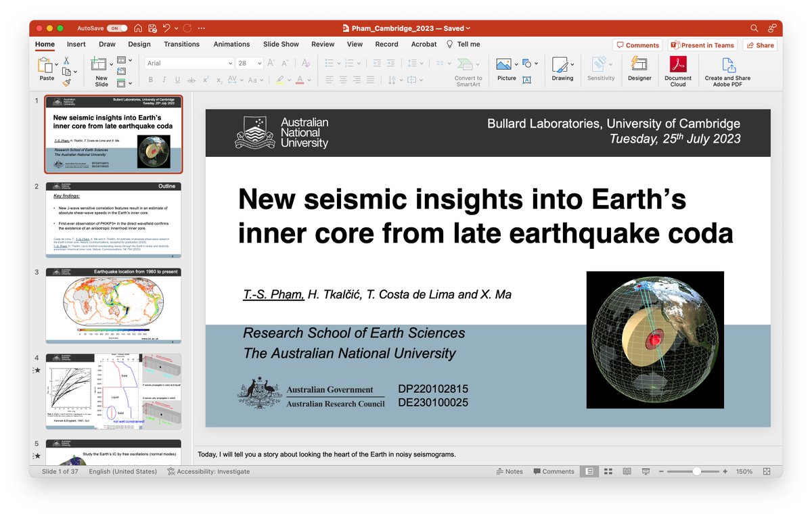This screenshot has width=812, height=516.
Task: Open the Insert tab
Action: (x=76, y=44)
